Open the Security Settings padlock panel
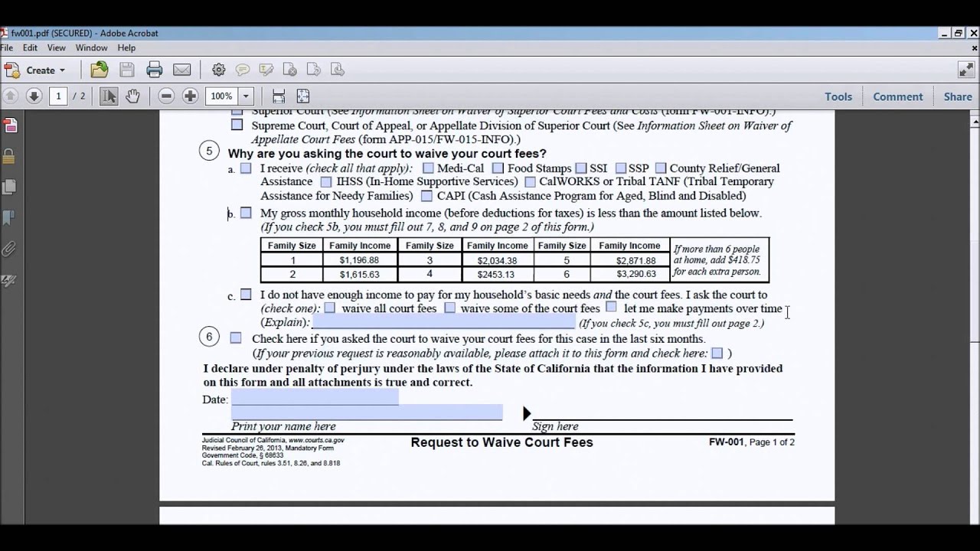This screenshot has height=551, width=980. 9,157
